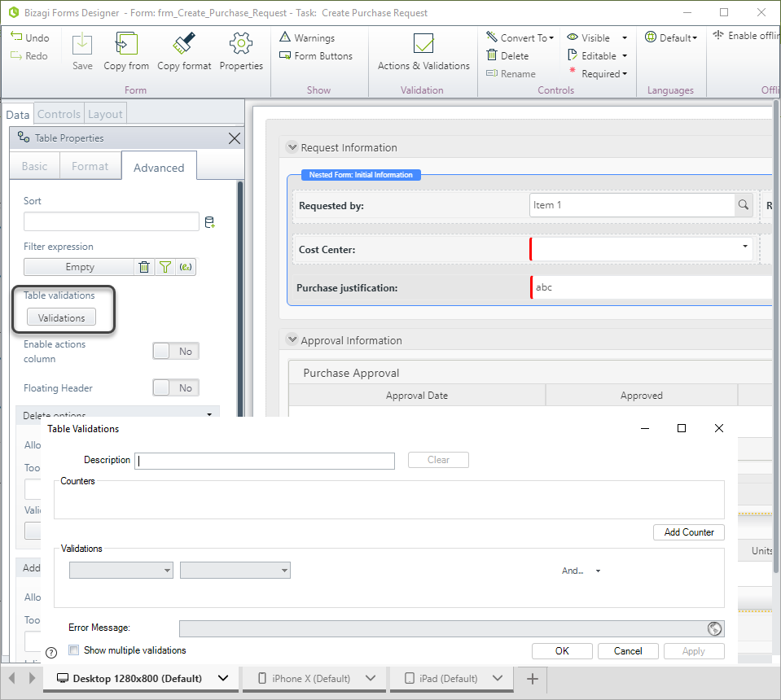Screen dimensions: 781x700
Task: Click Apply in Table Validations
Action: click(x=694, y=651)
